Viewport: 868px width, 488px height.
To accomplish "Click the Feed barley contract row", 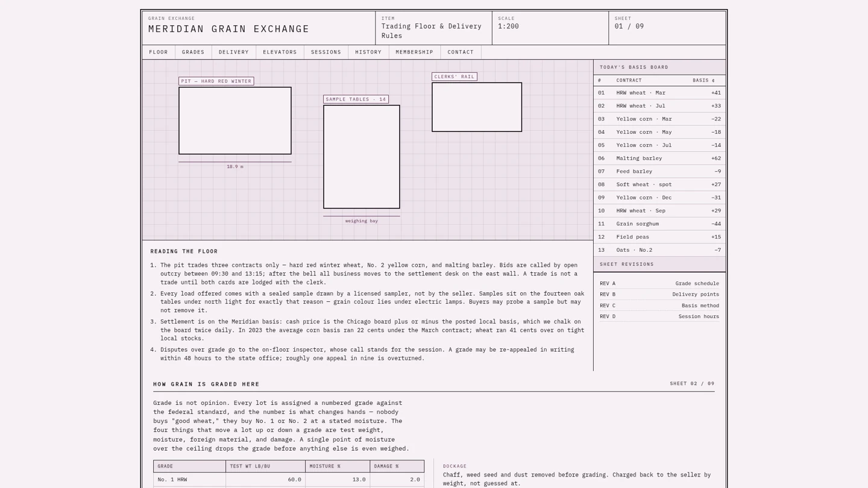I will coord(659,172).
